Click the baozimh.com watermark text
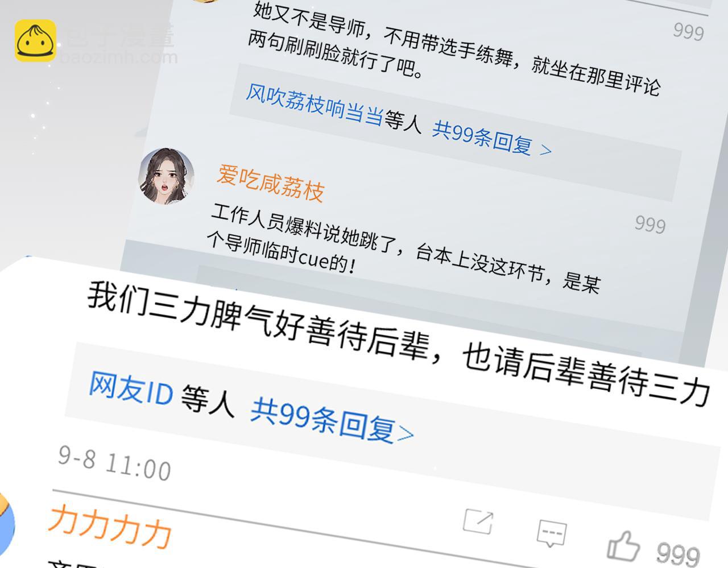 coord(118,57)
